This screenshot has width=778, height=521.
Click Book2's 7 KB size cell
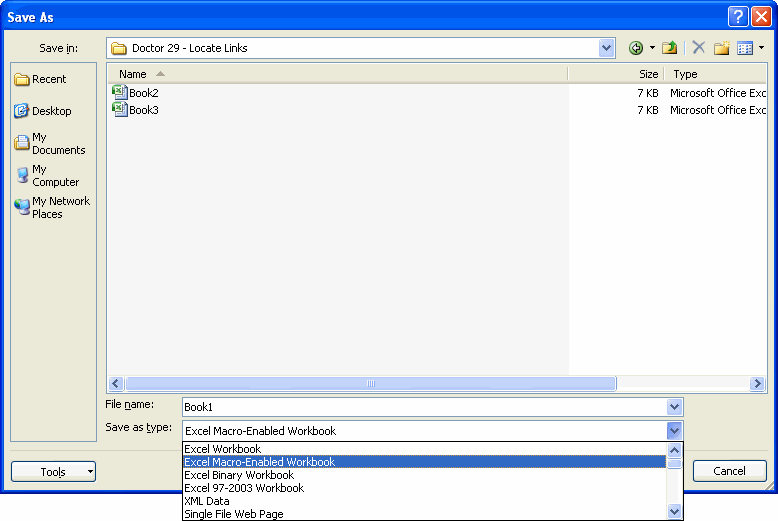(648, 93)
